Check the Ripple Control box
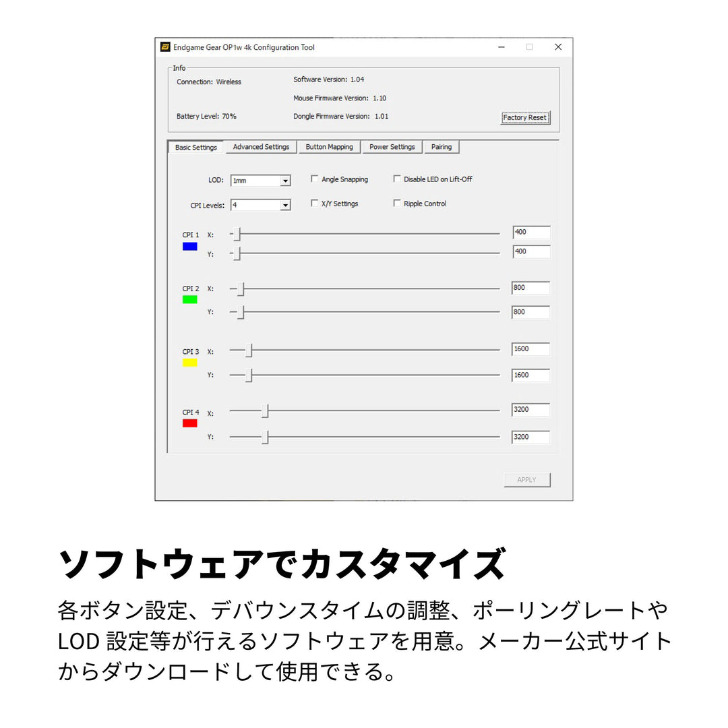The height and width of the screenshot is (728, 728). click(x=397, y=204)
